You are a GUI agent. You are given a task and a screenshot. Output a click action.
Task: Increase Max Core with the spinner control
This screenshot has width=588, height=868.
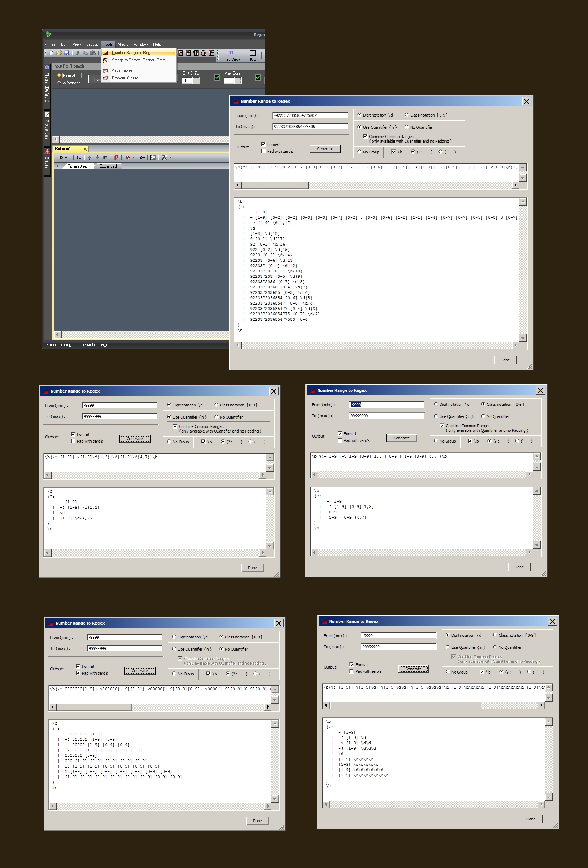238,79
